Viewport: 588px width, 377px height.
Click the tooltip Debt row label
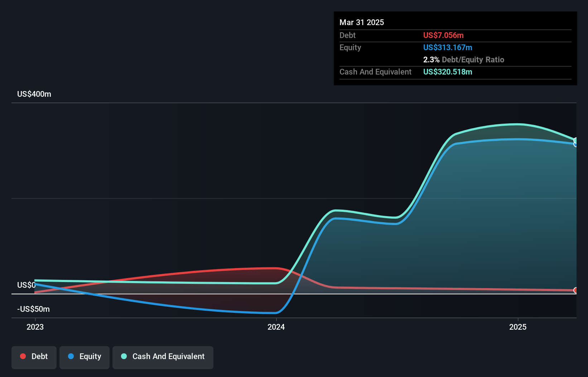[347, 35]
